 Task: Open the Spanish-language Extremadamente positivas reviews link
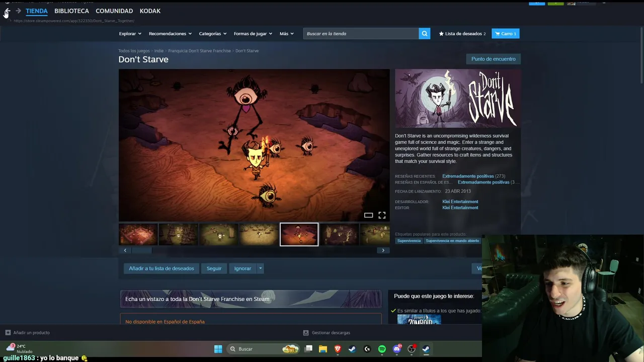click(484, 182)
